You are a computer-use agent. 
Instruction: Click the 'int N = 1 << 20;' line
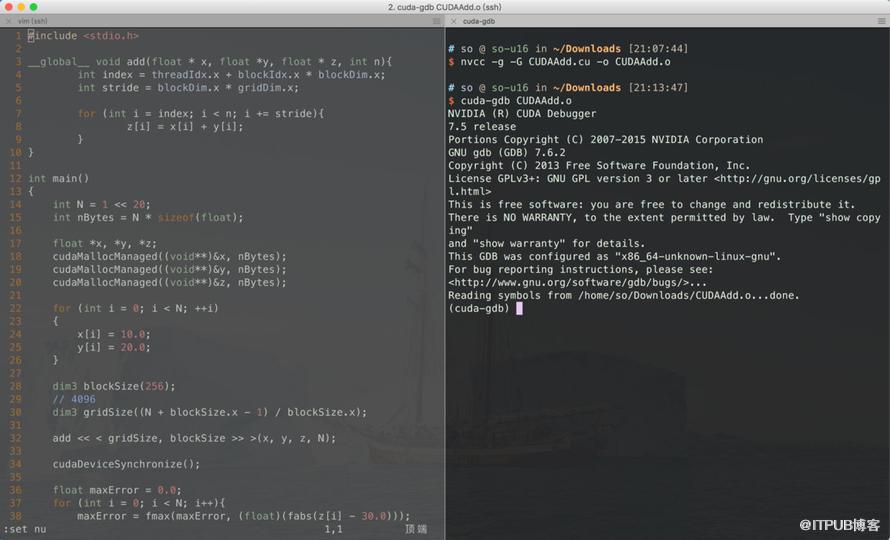click(102, 204)
